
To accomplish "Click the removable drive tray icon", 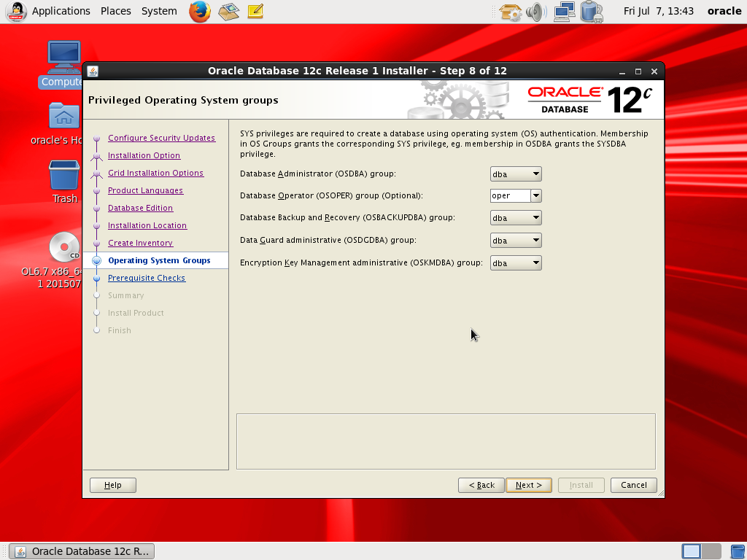I will click(x=592, y=12).
